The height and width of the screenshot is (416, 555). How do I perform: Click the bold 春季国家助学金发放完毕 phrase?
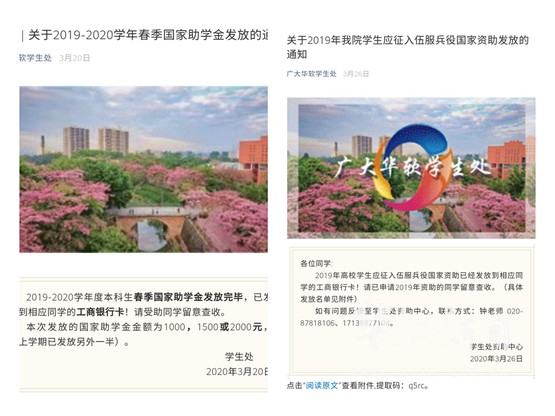coord(189,297)
